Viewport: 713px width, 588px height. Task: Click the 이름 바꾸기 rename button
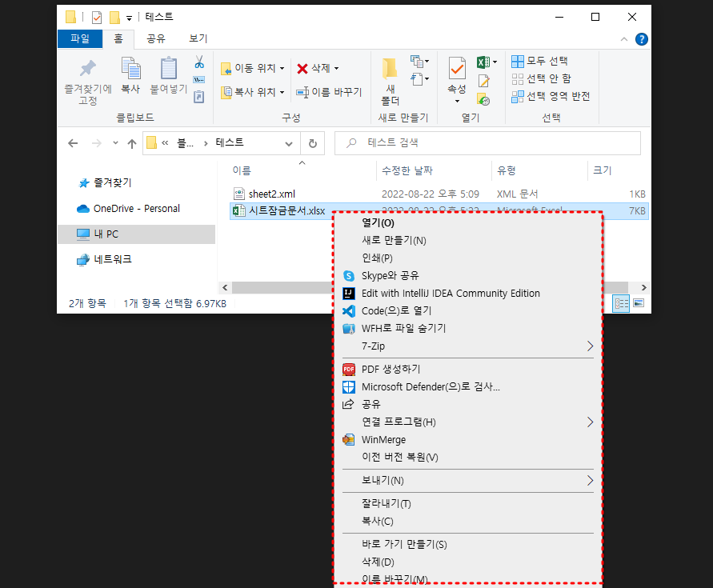(x=329, y=92)
